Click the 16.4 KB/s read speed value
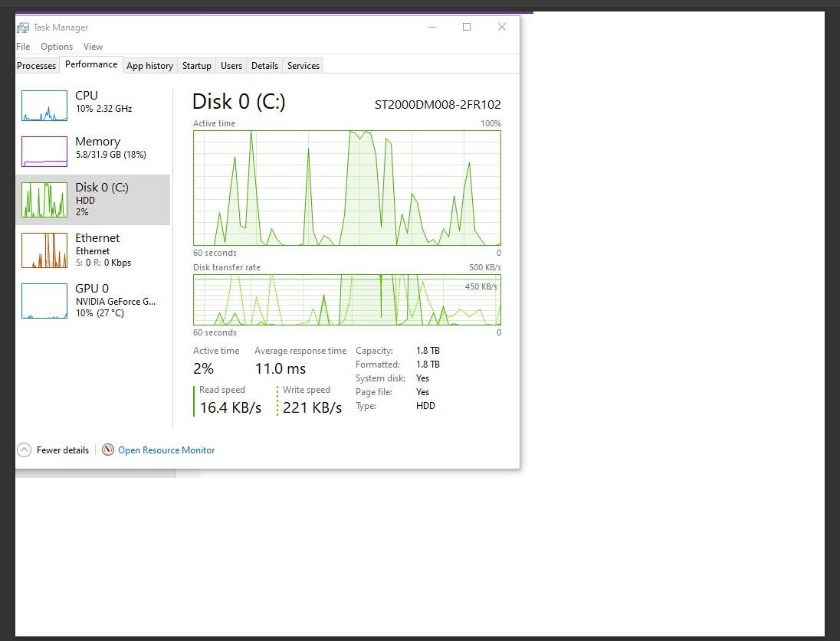The image size is (840, 641). [231, 407]
